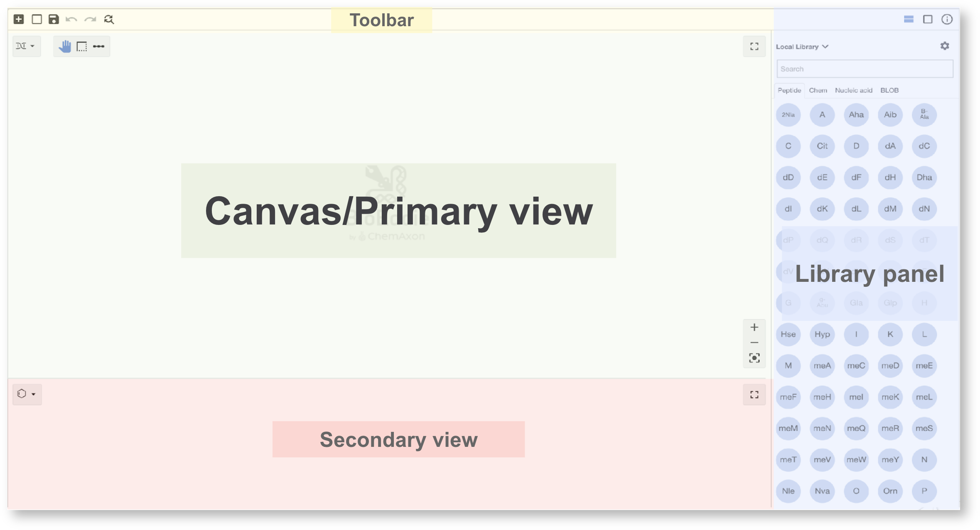The width and height of the screenshot is (980, 530).
Task: Select the Orn monomer from the library
Action: 890,491
